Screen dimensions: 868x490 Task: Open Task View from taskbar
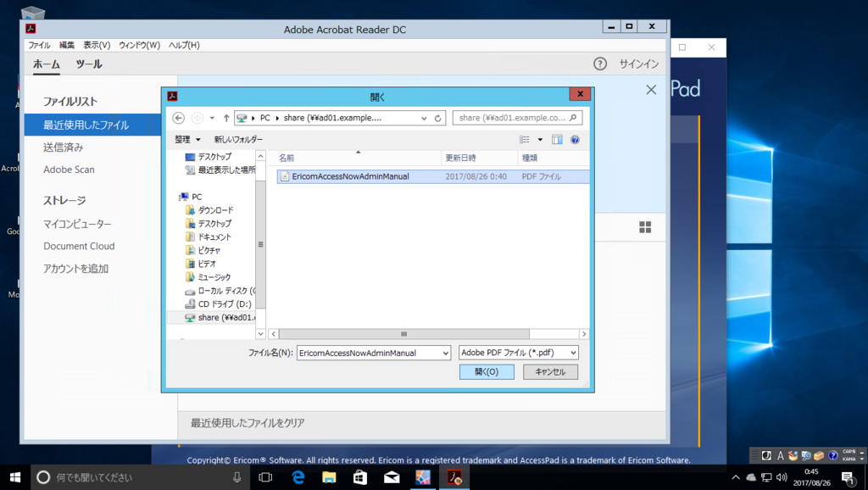(265, 477)
